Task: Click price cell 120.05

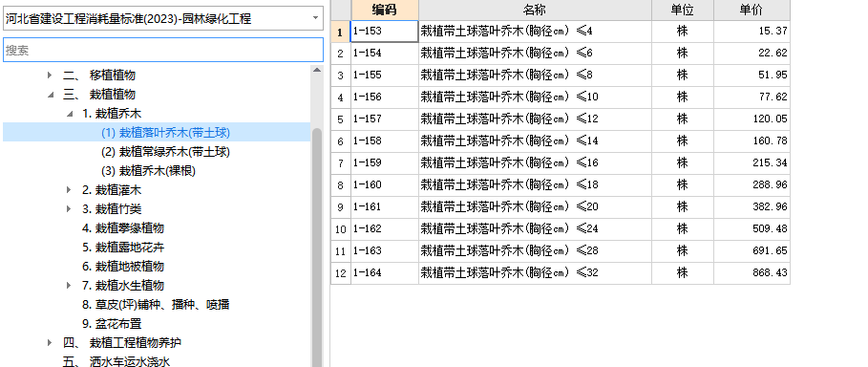Action: pos(752,119)
